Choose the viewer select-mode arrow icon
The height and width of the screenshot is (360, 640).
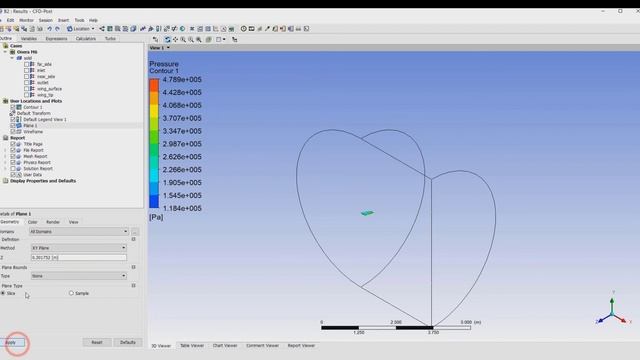(x=155, y=39)
